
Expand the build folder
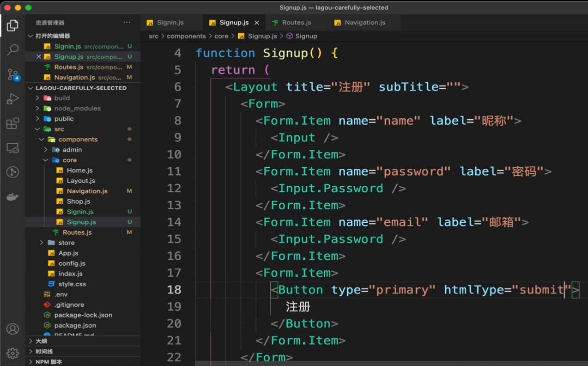click(61, 98)
